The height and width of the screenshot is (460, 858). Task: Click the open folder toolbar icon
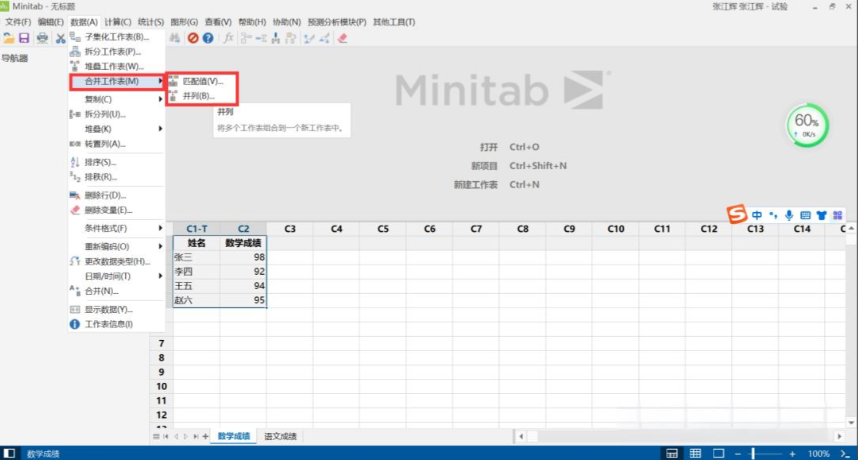[8, 38]
